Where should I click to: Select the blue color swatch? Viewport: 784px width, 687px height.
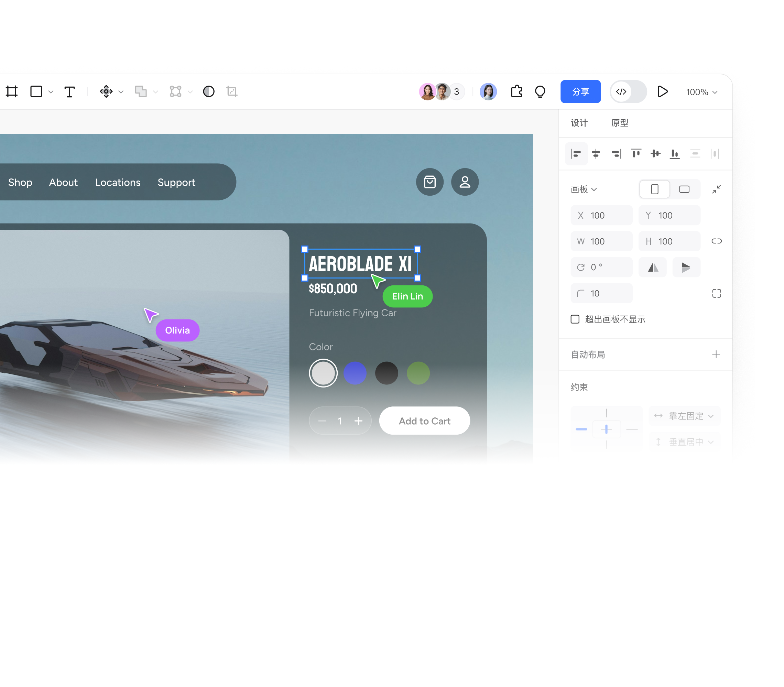pyautogui.click(x=355, y=373)
